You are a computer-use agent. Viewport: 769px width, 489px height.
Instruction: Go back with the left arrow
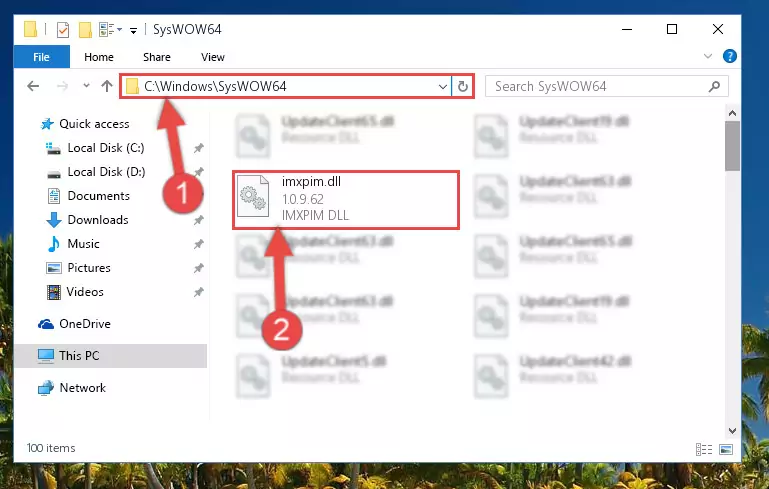click(33, 86)
